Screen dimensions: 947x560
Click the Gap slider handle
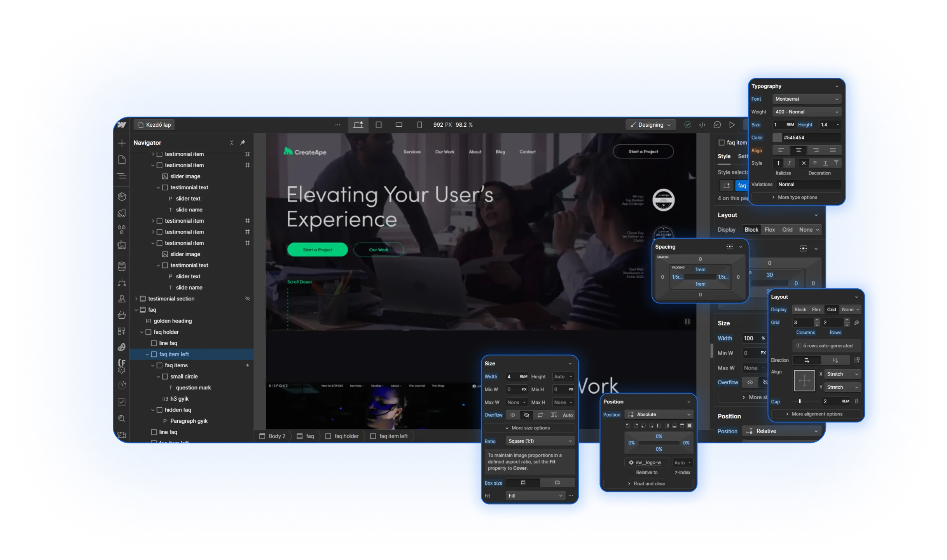pos(800,401)
